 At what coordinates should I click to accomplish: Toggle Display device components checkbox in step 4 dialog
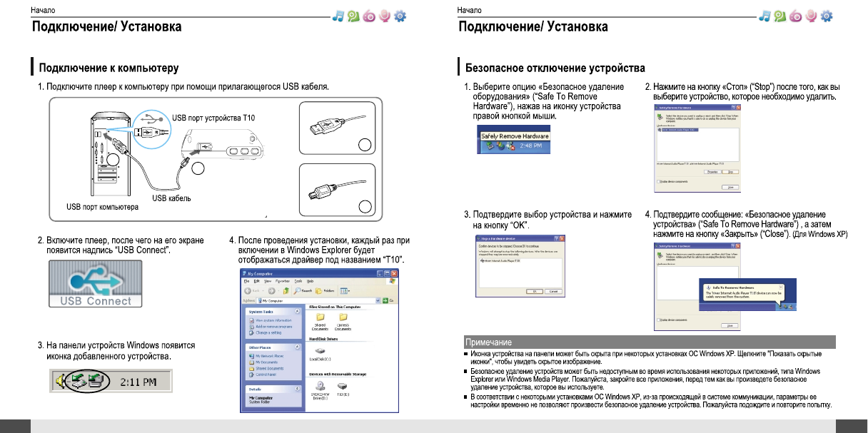659,320
